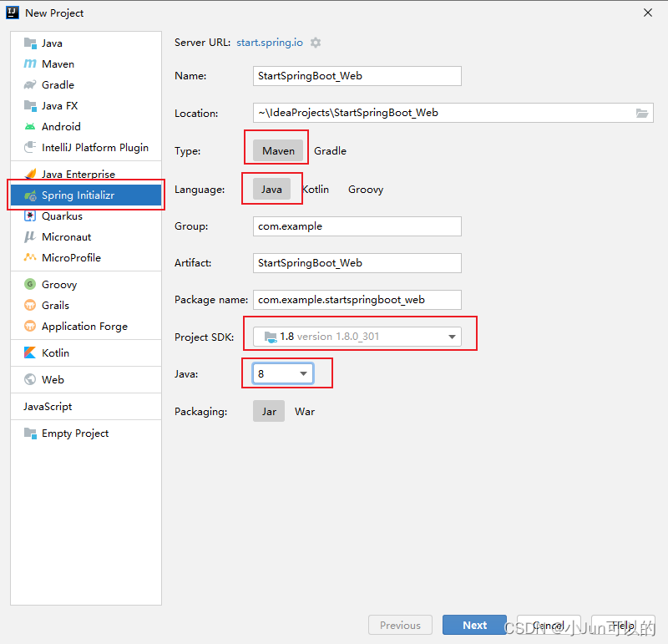Click the Empty Project folder icon
Viewport: 668px width, 644px height.
click(x=30, y=433)
